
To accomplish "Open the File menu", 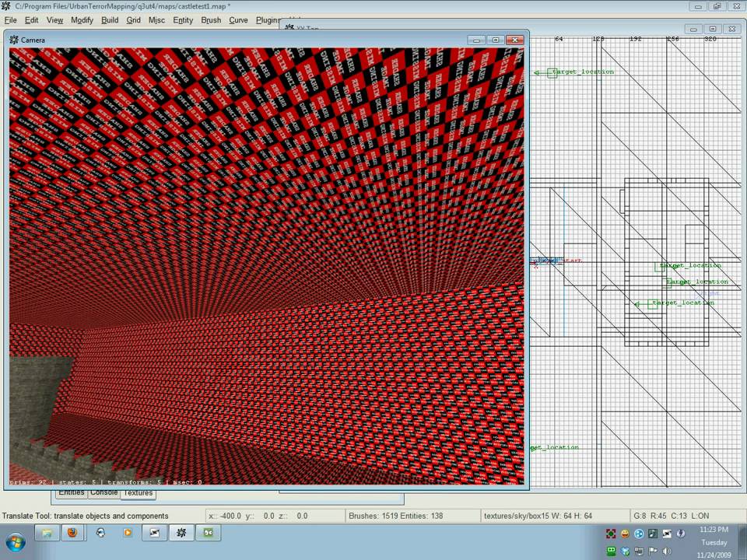I will click(x=10, y=20).
